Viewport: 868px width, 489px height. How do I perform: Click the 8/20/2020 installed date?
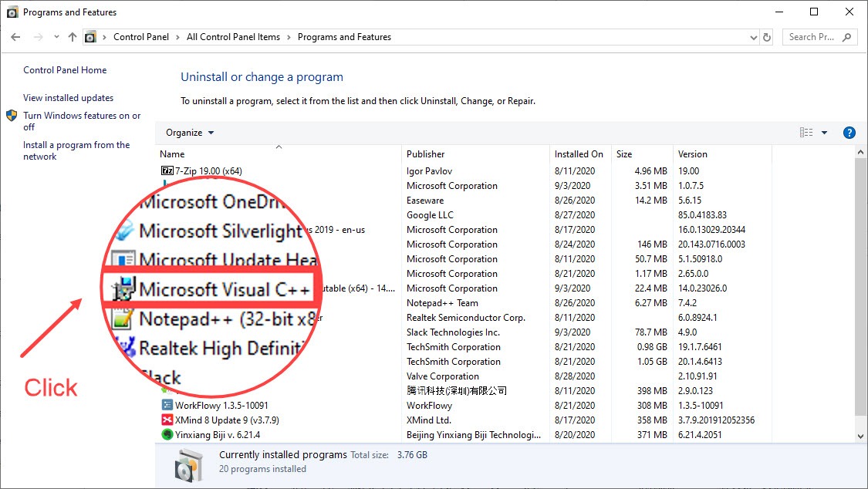(x=575, y=435)
